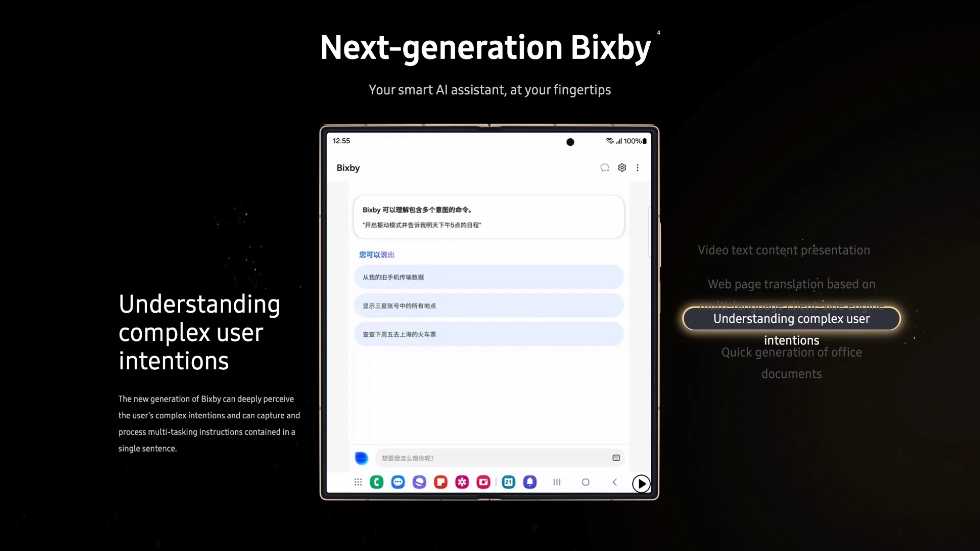Tap play button on video demo

641,483
